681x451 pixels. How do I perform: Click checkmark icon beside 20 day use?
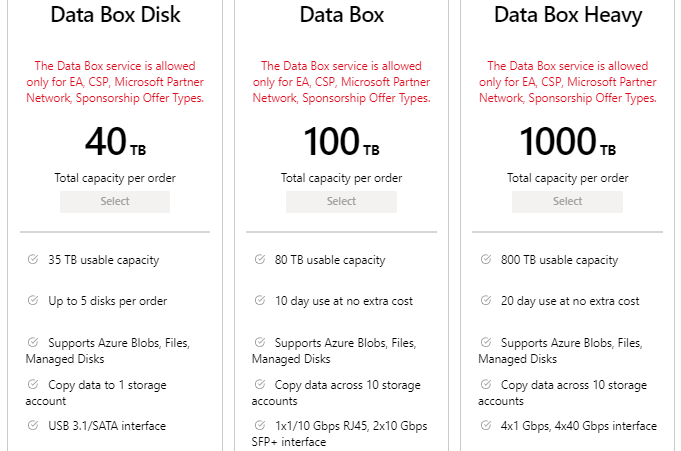(486, 300)
